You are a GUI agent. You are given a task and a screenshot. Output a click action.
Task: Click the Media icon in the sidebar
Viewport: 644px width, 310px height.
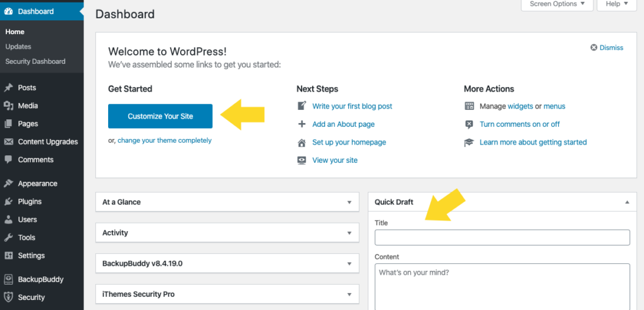pos(8,106)
